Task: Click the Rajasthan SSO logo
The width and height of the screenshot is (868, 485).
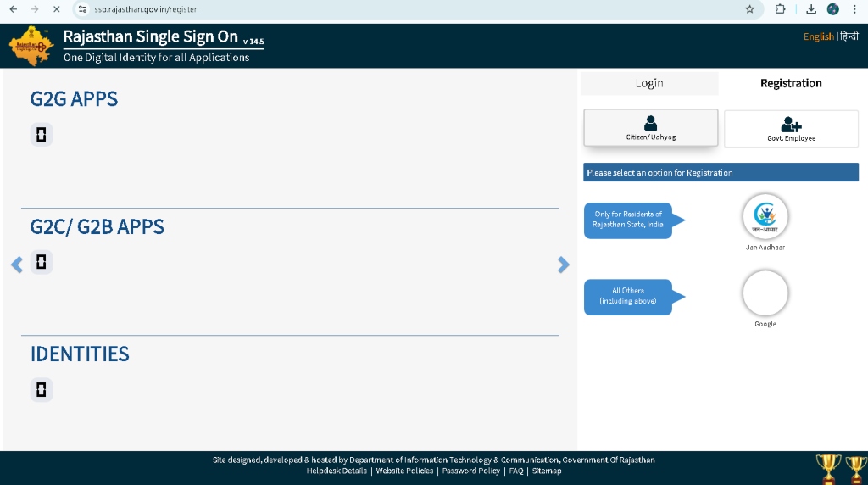Action: (x=31, y=46)
